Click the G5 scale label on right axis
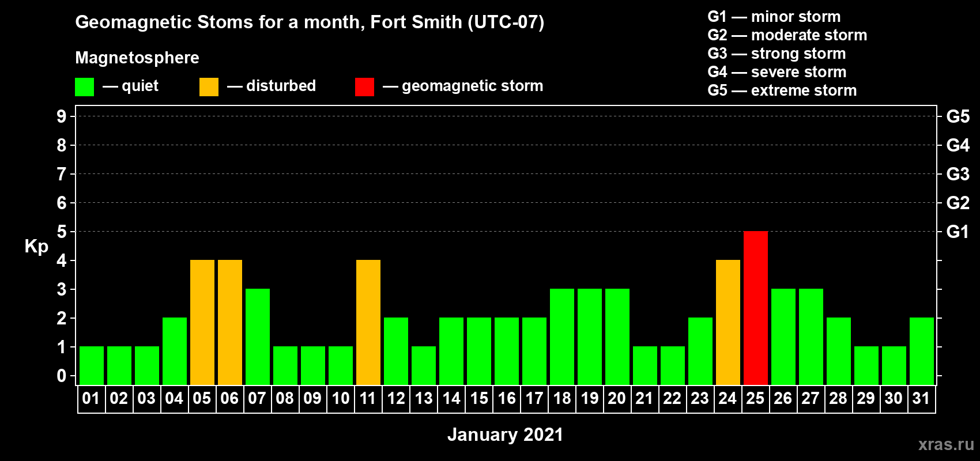 [958, 116]
